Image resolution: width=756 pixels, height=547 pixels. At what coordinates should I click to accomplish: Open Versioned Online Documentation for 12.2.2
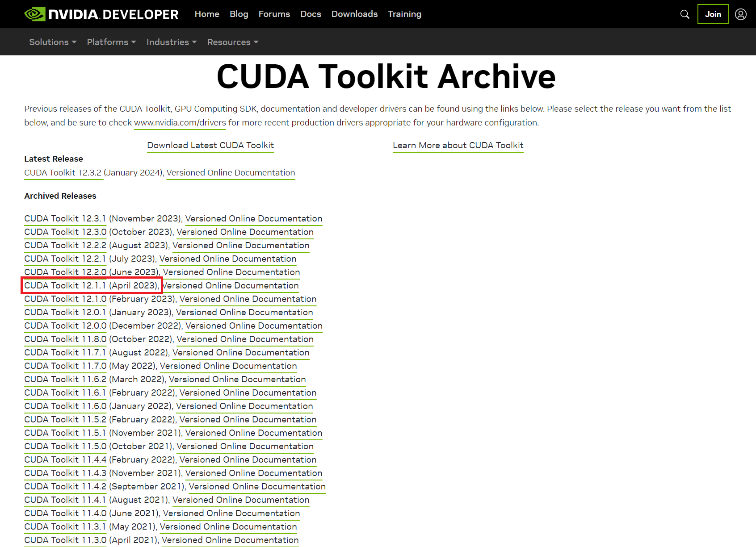point(241,246)
